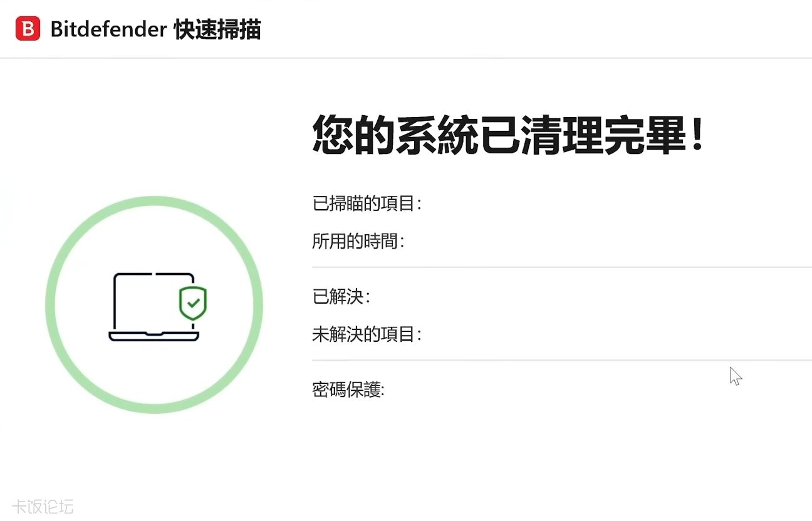Select the 已掃瞄的項目 label
The image size is (812, 521).
click(x=367, y=204)
